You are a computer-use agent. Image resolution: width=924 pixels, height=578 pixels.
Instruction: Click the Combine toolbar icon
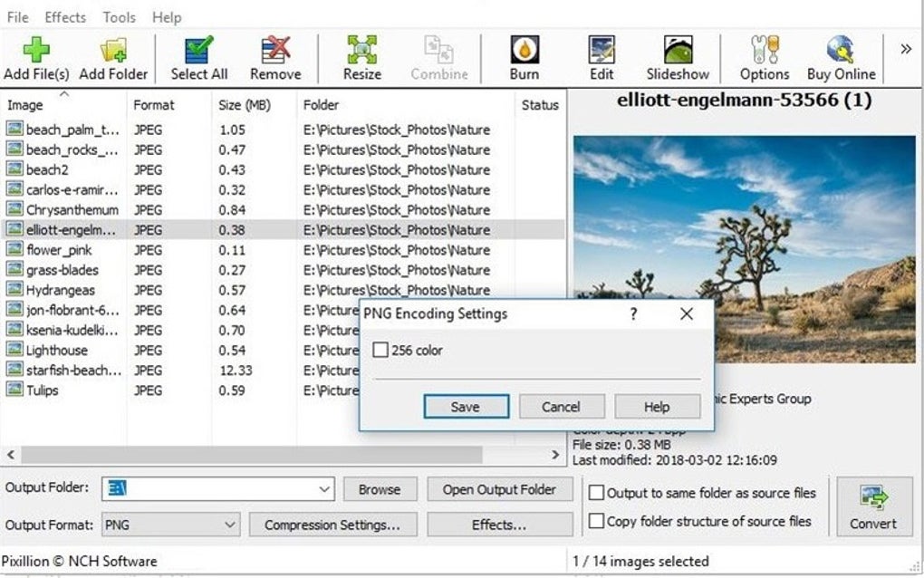click(439, 58)
